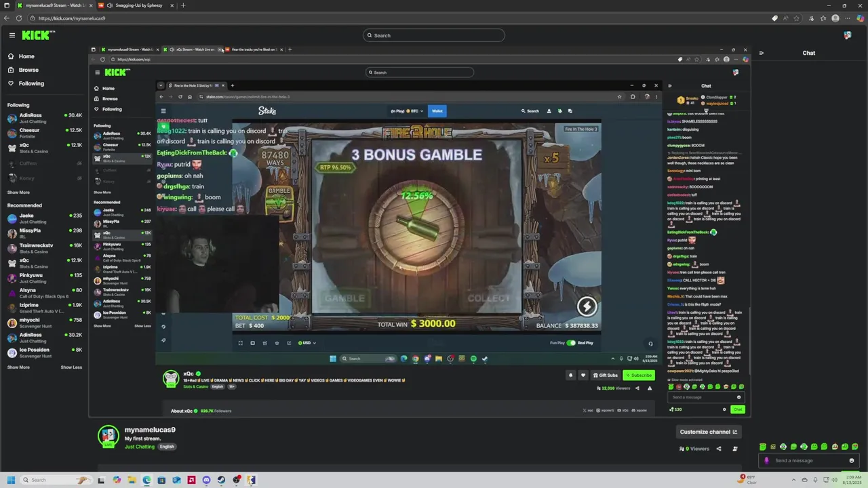Open the Kick user avatar menu top right

[x=847, y=35]
